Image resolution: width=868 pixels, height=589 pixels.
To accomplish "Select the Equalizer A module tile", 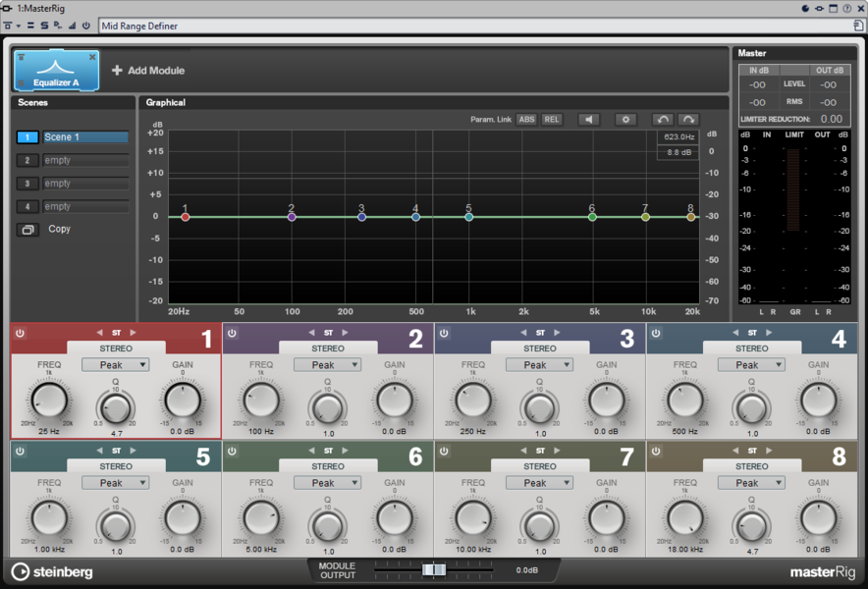I will coord(56,71).
